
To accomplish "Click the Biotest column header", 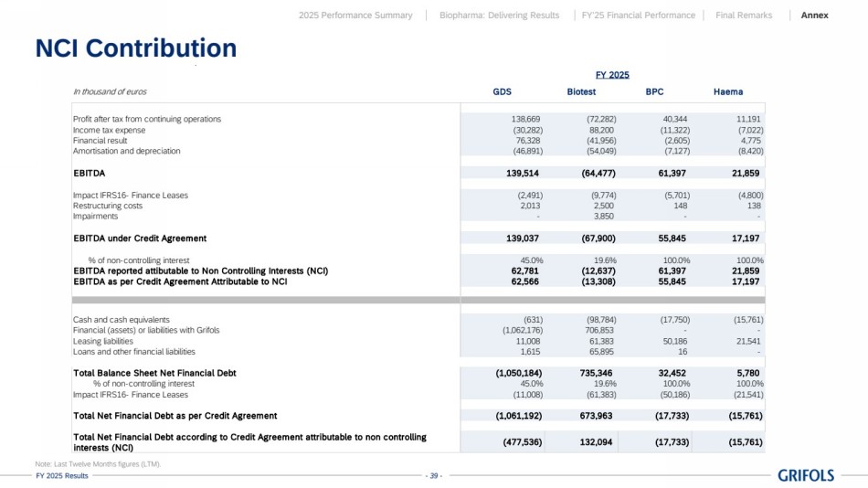I will [581, 92].
